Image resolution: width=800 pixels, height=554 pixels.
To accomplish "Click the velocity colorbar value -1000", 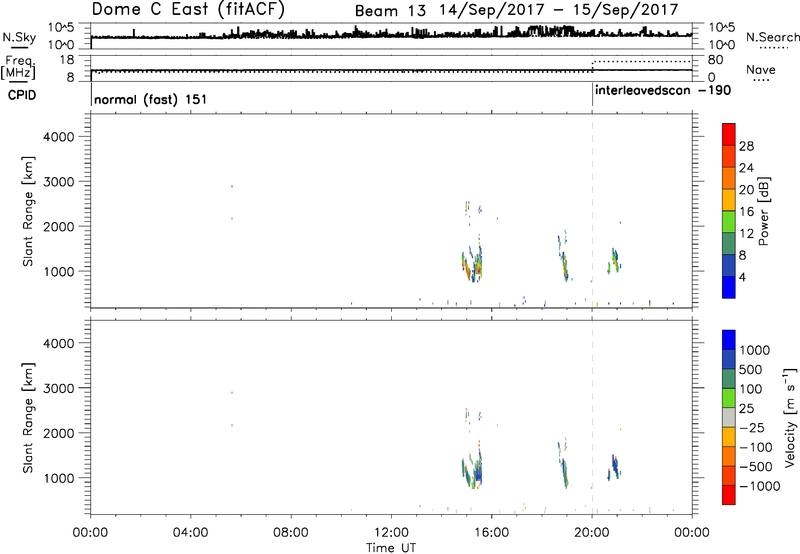I will click(x=759, y=486).
